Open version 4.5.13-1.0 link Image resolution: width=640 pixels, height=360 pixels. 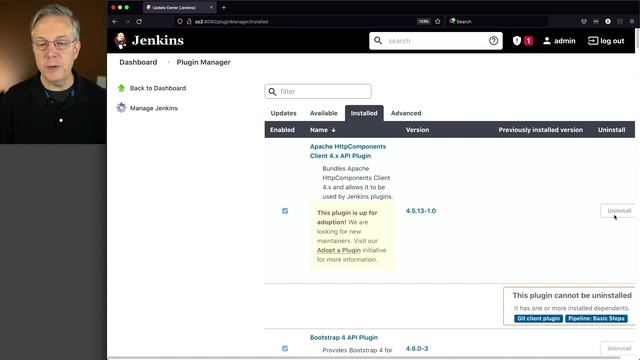pos(421,211)
